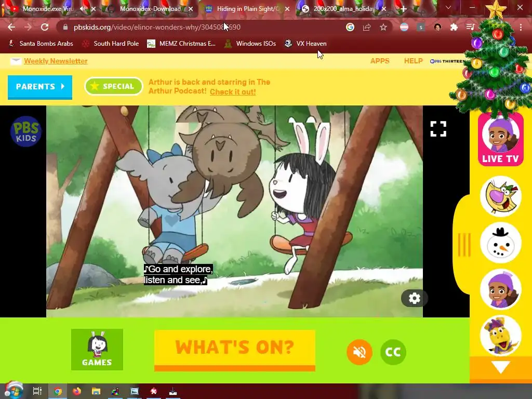
Task: Open Windows ISOs bookmark
Action: click(x=250, y=44)
